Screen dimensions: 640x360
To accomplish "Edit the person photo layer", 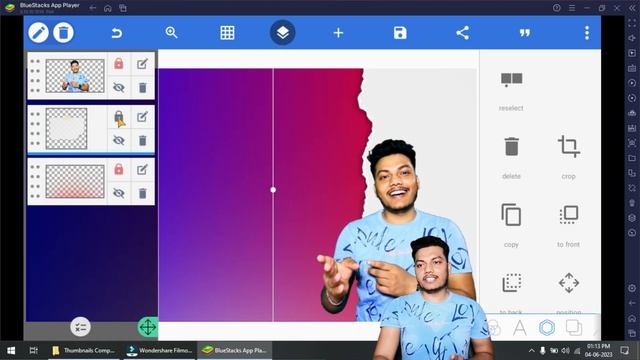I will click(x=142, y=64).
